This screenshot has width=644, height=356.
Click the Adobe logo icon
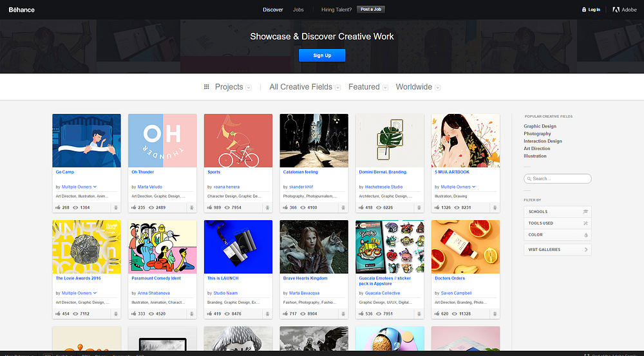click(x=616, y=10)
